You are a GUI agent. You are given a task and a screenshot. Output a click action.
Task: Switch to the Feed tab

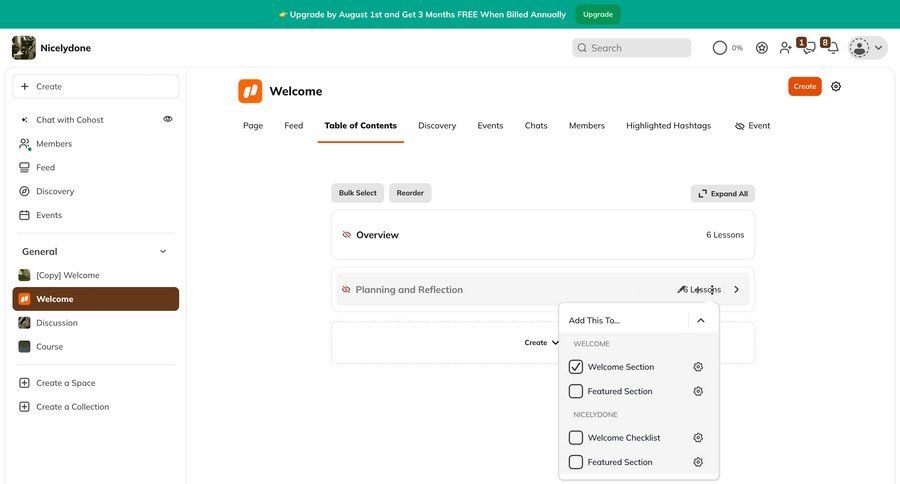coord(293,125)
